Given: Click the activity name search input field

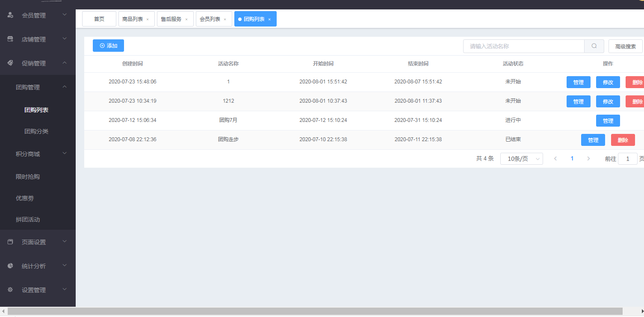Looking at the screenshot, I should 523,46.
